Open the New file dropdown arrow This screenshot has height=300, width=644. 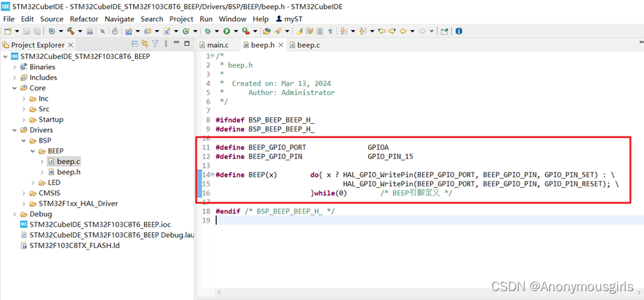point(17,32)
